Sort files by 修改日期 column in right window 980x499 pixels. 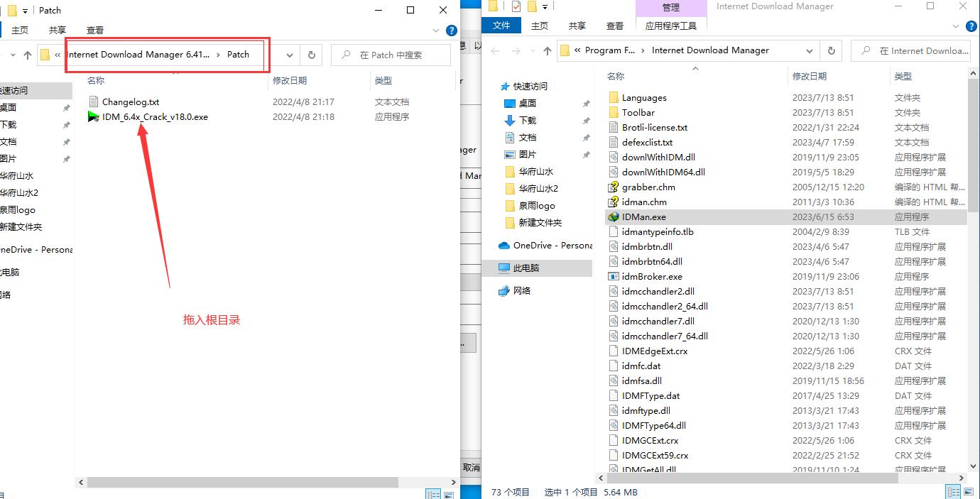point(810,76)
